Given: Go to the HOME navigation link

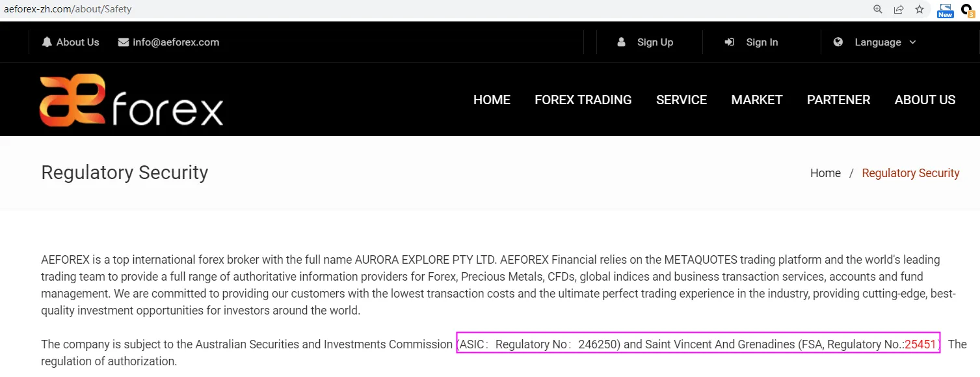Looking at the screenshot, I should (492, 100).
